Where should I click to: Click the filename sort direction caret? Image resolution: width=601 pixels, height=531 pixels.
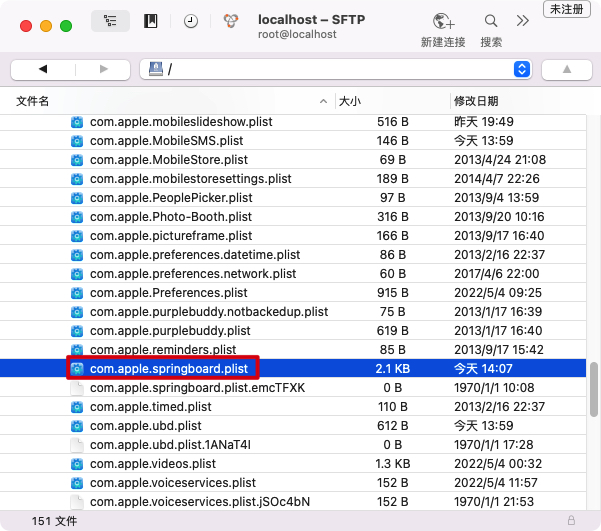323,101
